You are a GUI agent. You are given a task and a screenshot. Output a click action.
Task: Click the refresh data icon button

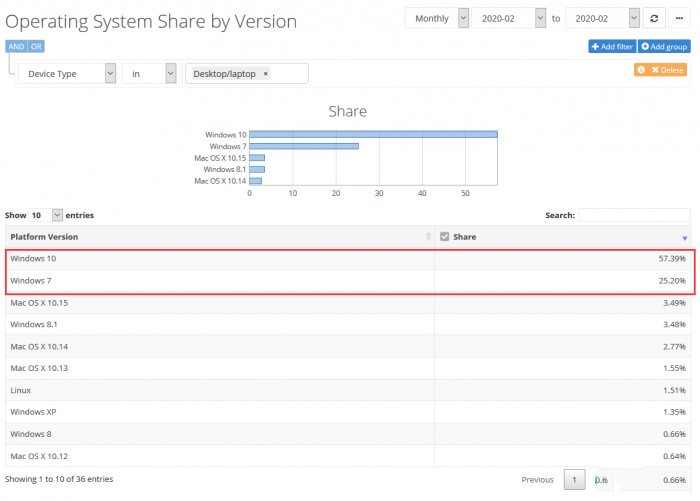[x=655, y=18]
